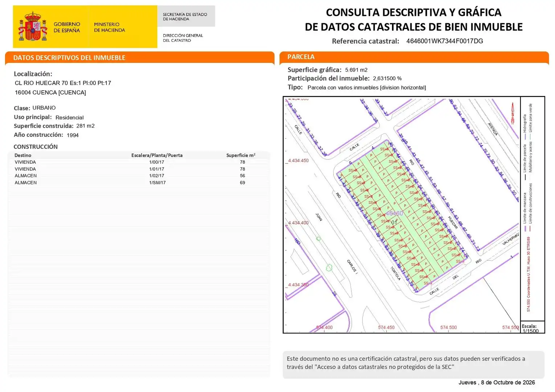Click the graphic area value 5.691 m2
The width and height of the screenshot is (555, 392).
(x=356, y=70)
